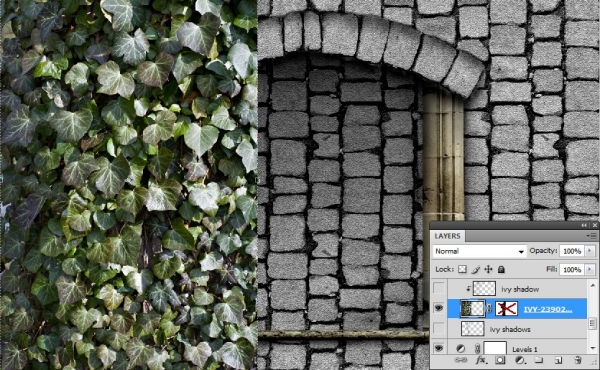Click the Create new layer icon

[x=558, y=360]
